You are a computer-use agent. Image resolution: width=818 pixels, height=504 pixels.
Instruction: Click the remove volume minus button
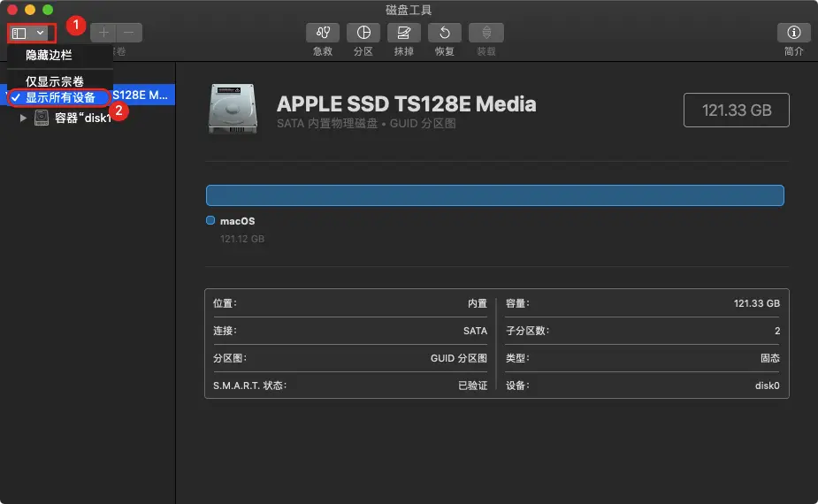[129, 33]
